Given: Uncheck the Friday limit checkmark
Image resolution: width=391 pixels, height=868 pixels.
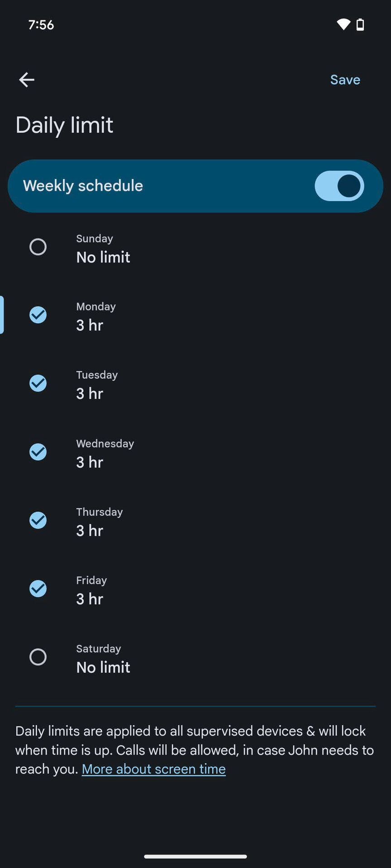Looking at the screenshot, I should click(x=38, y=589).
